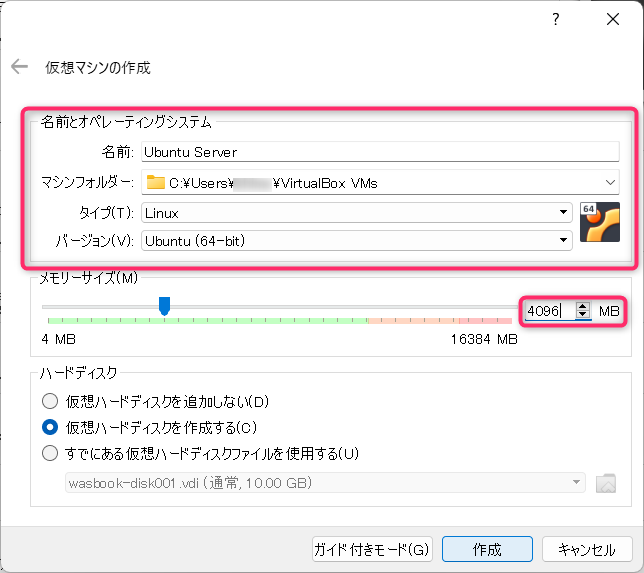Open the タイプ dropdown showing Linux
This screenshot has height=573, width=644.
tap(356, 213)
